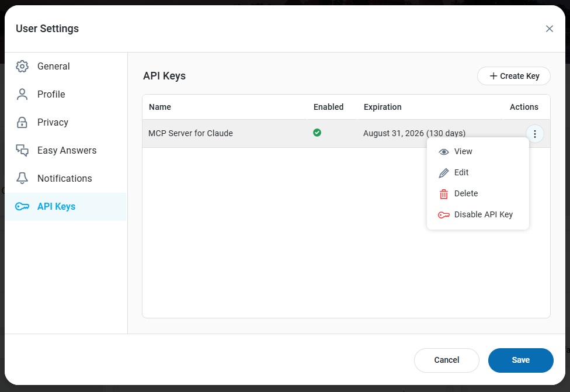The height and width of the screenshot is (392, 570).
Task: Click the API Keys panel heading
Action: [x=164, y=76]
